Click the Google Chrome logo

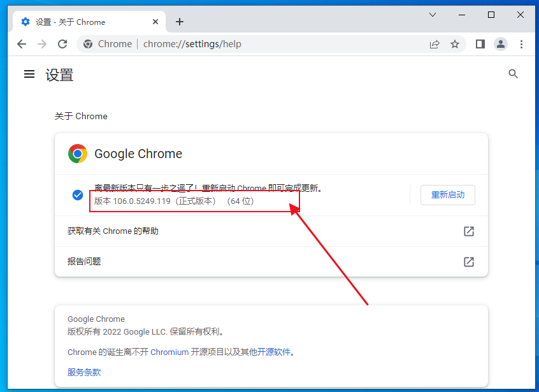click(78, 154)
